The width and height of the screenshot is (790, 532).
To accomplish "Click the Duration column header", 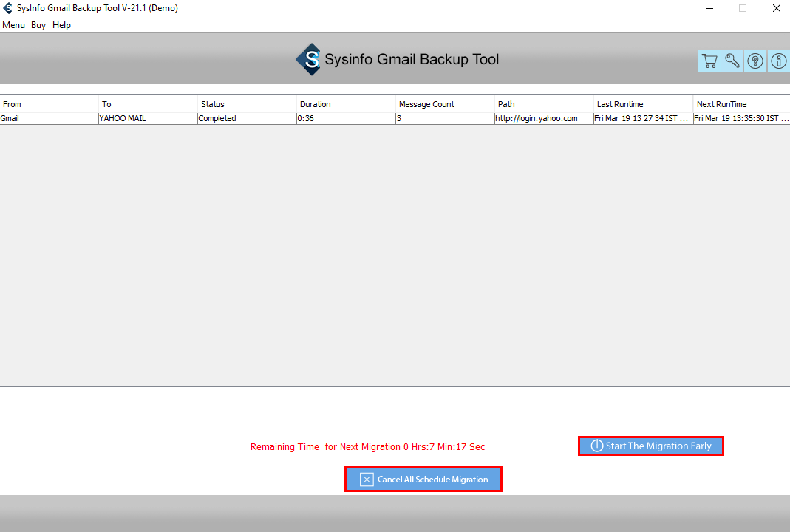I will [x=346, y=104].
